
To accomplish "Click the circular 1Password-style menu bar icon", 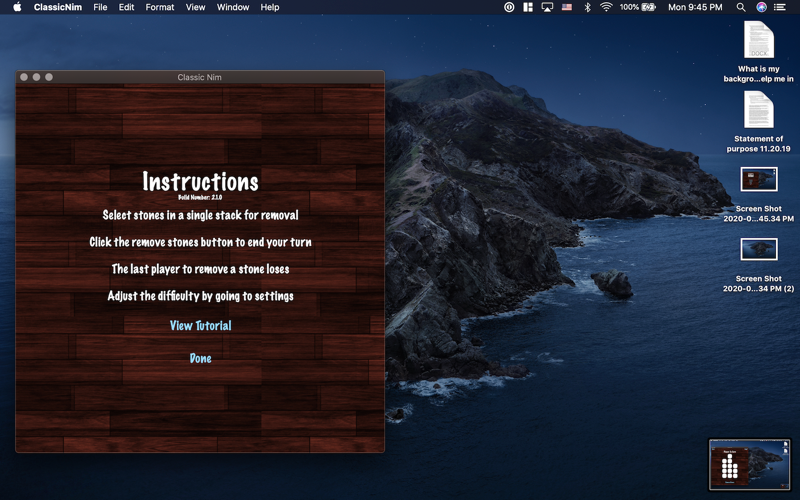I will [x=509, y=7].
